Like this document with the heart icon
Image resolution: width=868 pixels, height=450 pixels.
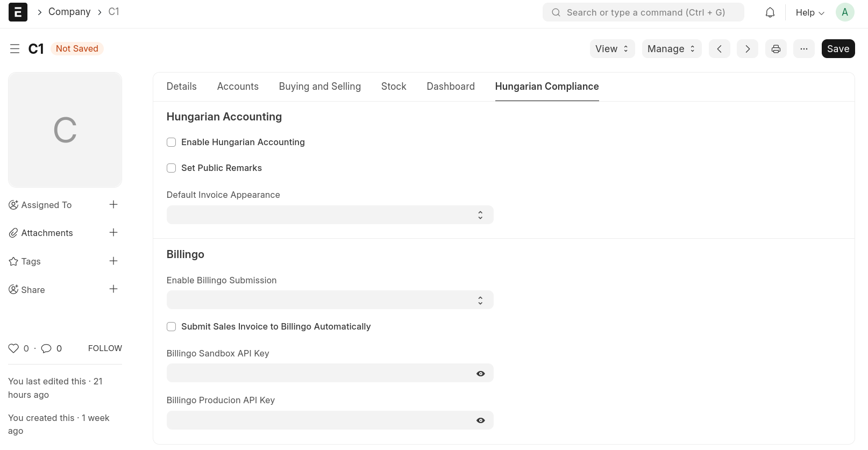click(x=13, y=348)
